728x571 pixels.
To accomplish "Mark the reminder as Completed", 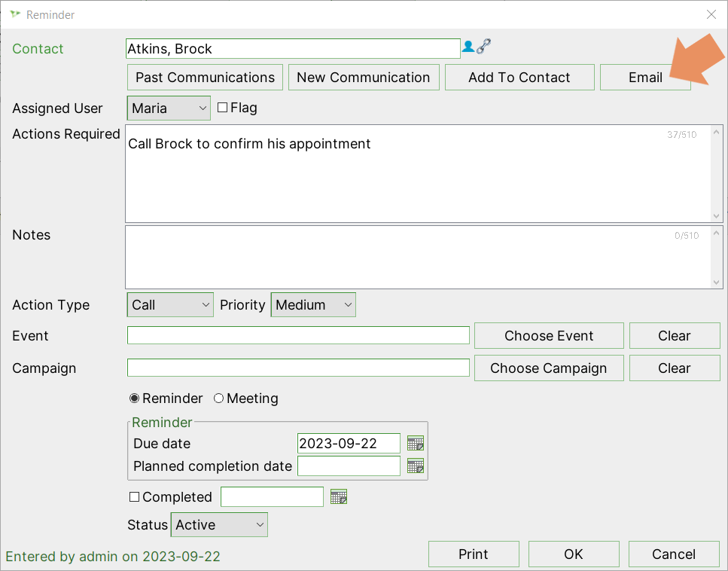I will click(x=134, y=496).
